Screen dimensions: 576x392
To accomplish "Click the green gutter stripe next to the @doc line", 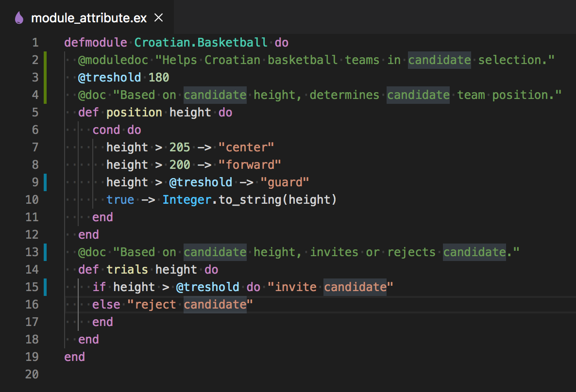I will (46, 95).
